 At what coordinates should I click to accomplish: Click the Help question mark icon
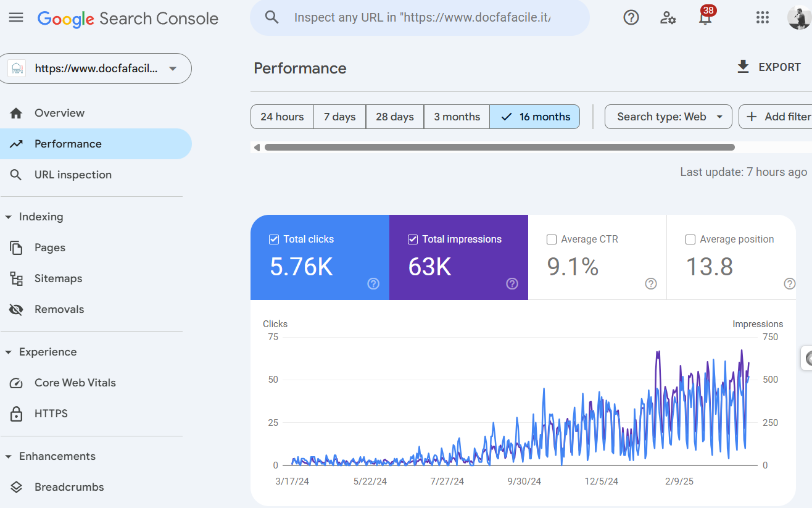click(x=631, y=18)
